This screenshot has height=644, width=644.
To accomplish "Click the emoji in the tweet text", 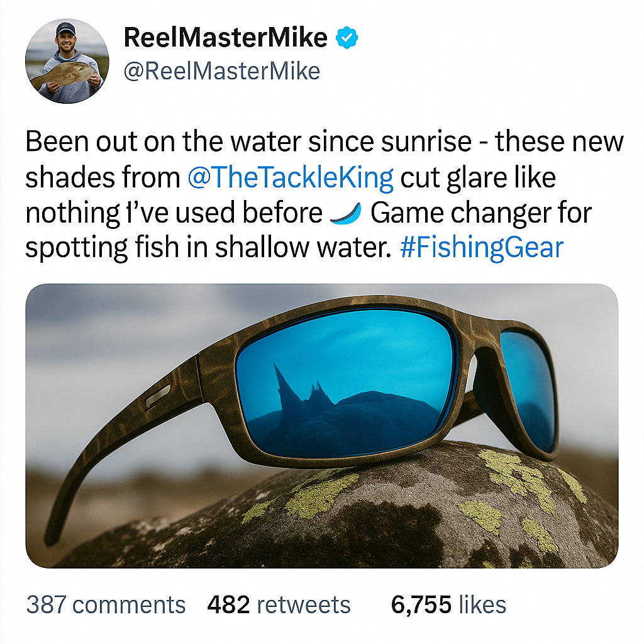I will [348, 214].
